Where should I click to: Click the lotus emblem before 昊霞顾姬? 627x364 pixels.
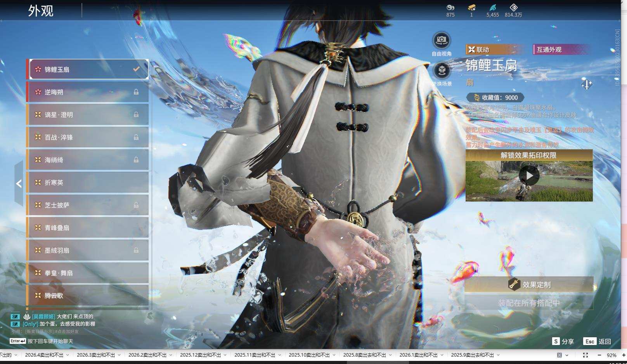(27, 316)
